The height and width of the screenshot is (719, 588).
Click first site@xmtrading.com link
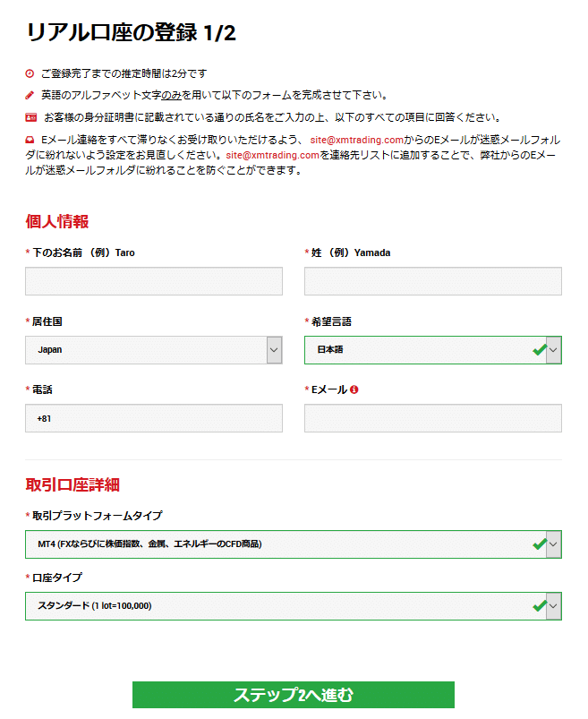point(356,140)
